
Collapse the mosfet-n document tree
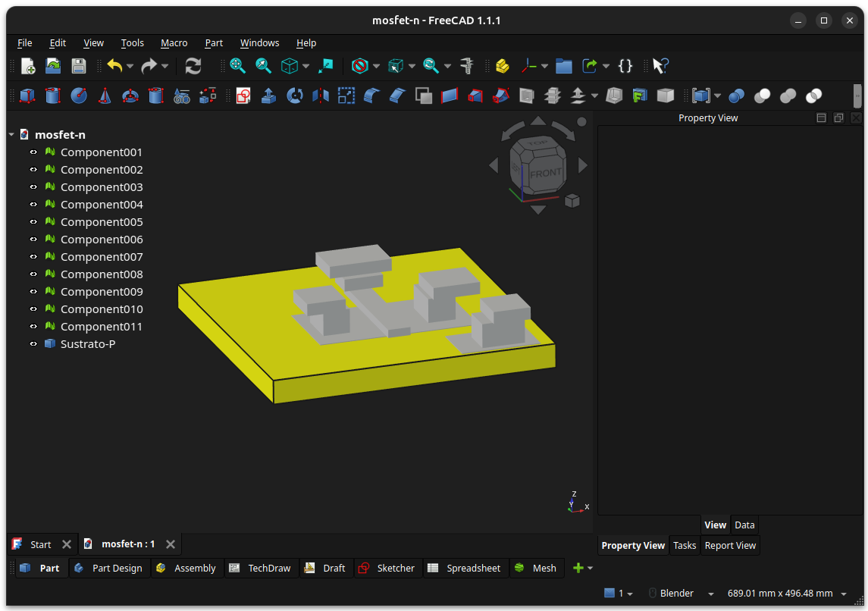point(11,134)
